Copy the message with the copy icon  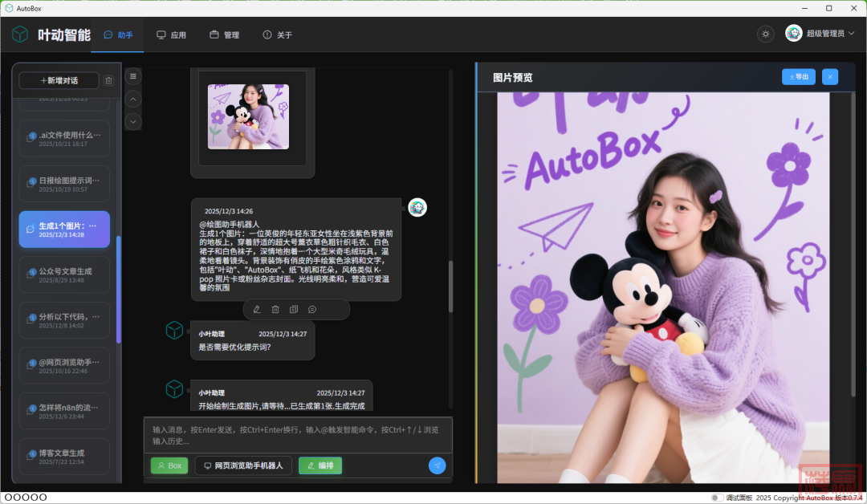click(294, 309)
